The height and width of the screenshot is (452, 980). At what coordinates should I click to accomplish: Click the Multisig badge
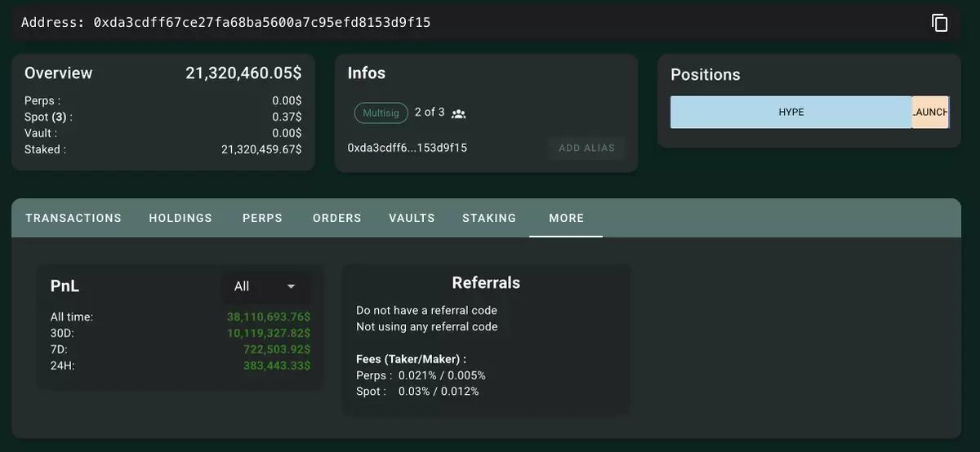click(x=381, y=113)
